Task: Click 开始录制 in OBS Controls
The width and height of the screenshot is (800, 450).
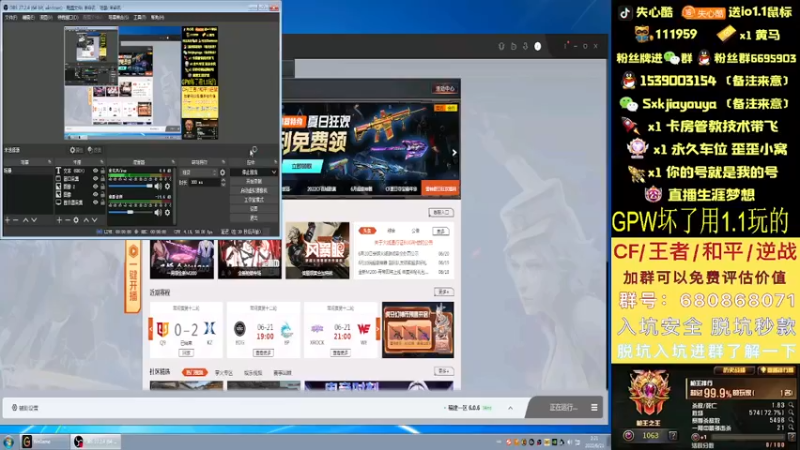Action: (x=254, y=182)
